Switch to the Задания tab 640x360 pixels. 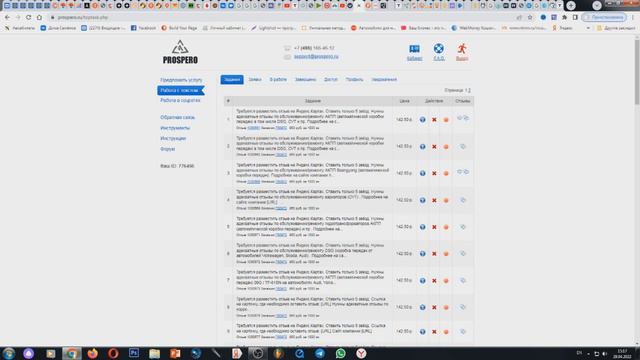click(x=232, y=80)
